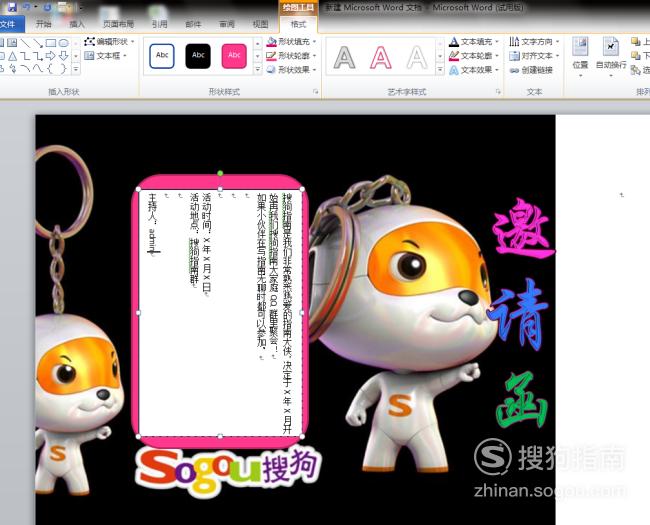Screen dimensions: 650x525
Task: Click the 文字方向 (Text Direction) icon
Action: coord(514,41)
